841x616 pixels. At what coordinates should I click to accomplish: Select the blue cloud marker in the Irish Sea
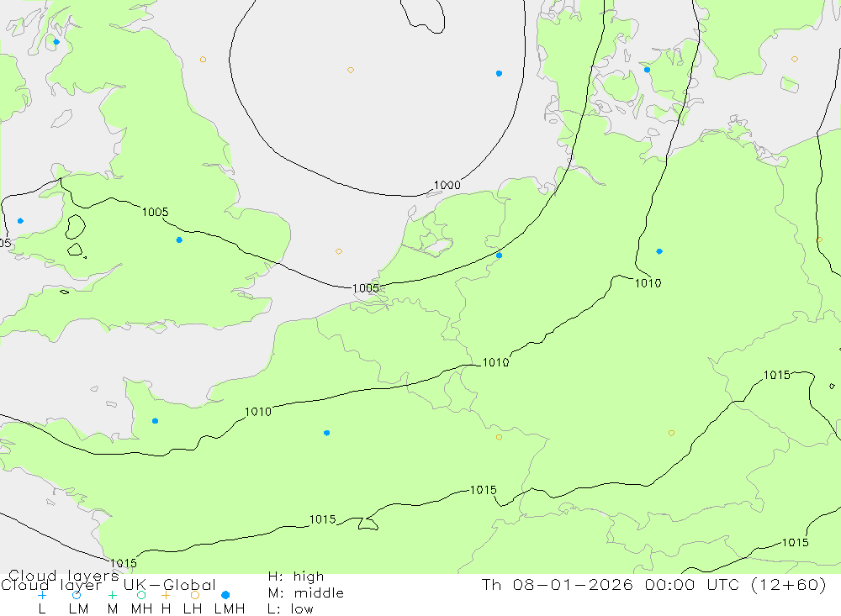click(x=20, y=221)
